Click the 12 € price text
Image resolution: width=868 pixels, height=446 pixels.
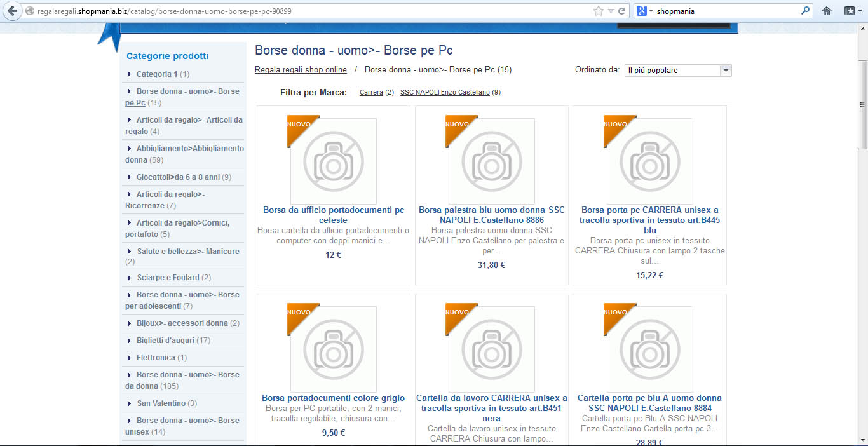334,255
